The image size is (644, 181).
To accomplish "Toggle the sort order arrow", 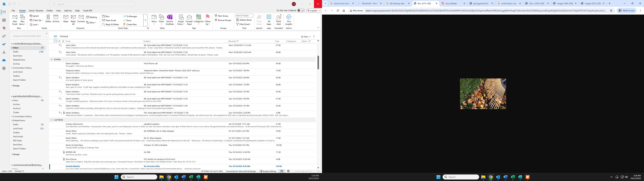I will pos(314,37).
